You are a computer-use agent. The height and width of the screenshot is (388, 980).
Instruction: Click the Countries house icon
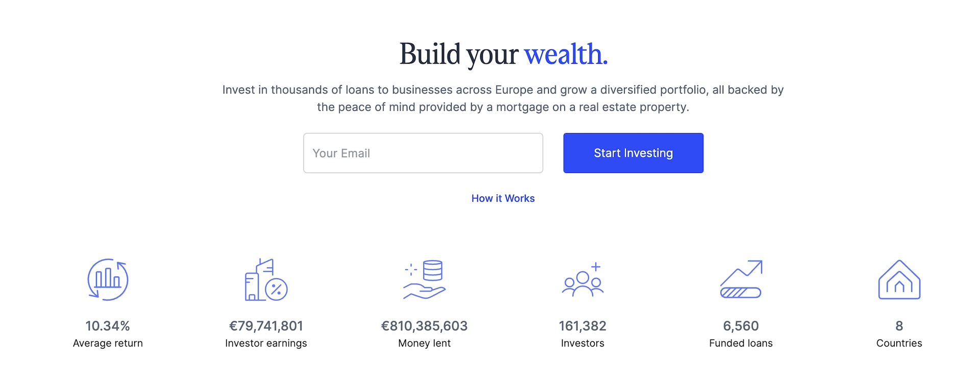(x=899, y=279)
